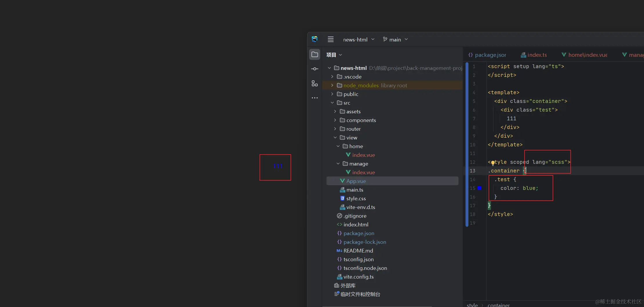Select App.vue in the project tree
Screen dimensions: 644x307
click(392, 181)
